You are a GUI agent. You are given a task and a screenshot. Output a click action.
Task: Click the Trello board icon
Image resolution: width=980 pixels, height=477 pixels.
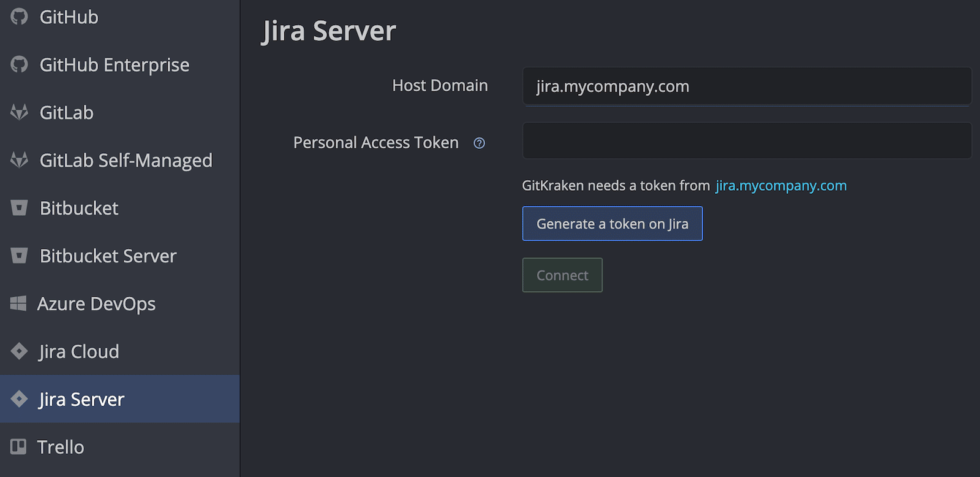[x=19, y=447]
